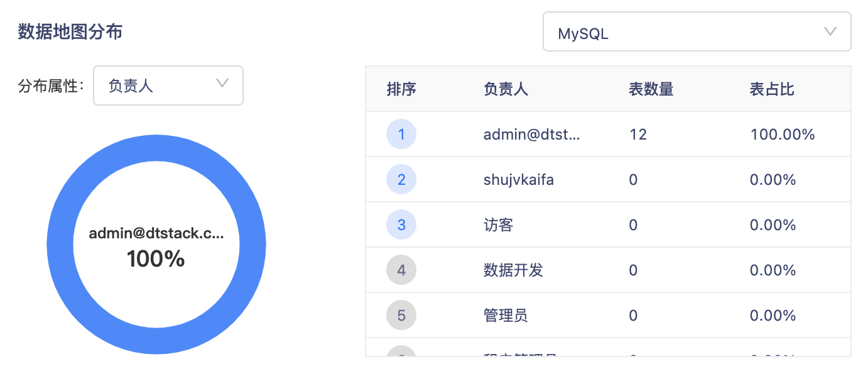This screenshot has height=371, width=868.
Task: Click the 负责人 column header
Action: point(506,89)
